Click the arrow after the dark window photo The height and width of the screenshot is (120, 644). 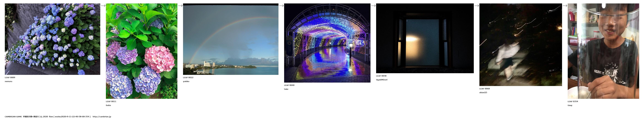click(477, 6)
